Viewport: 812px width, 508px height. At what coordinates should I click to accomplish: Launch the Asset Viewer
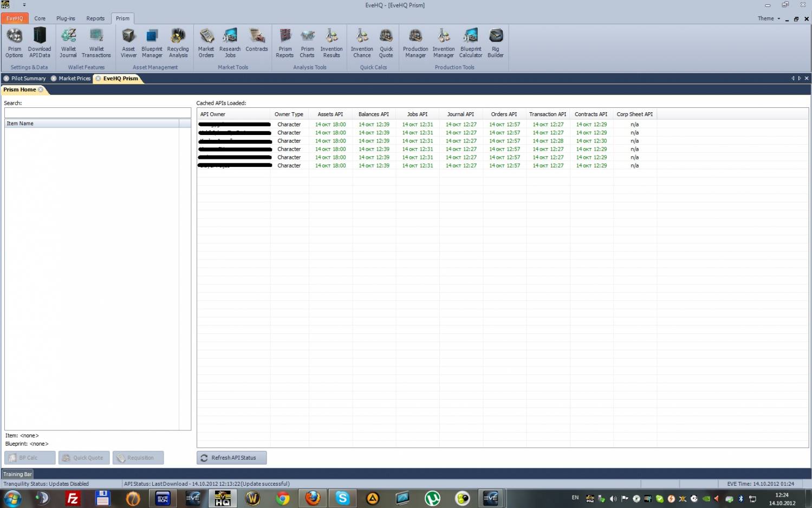click(x=128, y=43)
